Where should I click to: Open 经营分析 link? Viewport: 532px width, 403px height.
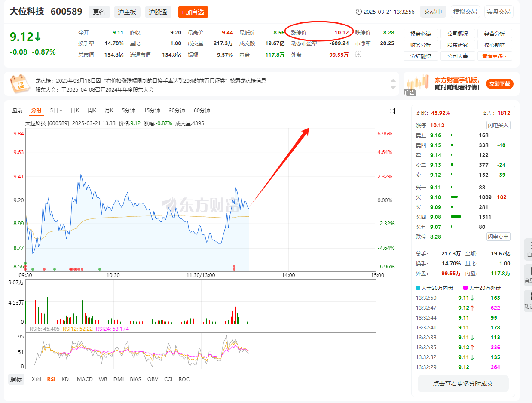495,34
